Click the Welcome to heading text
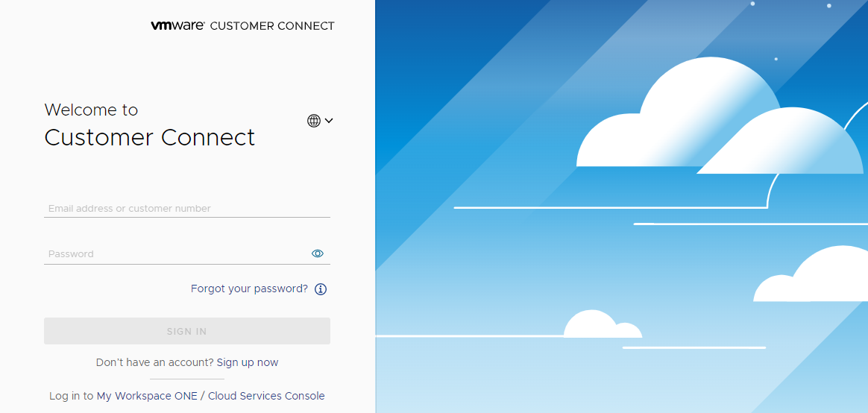The image size is (868, 413). pos(91,110)
